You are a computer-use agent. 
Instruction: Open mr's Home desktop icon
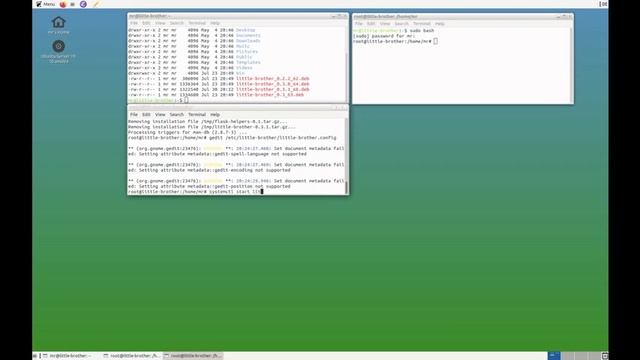pos(58,25)
